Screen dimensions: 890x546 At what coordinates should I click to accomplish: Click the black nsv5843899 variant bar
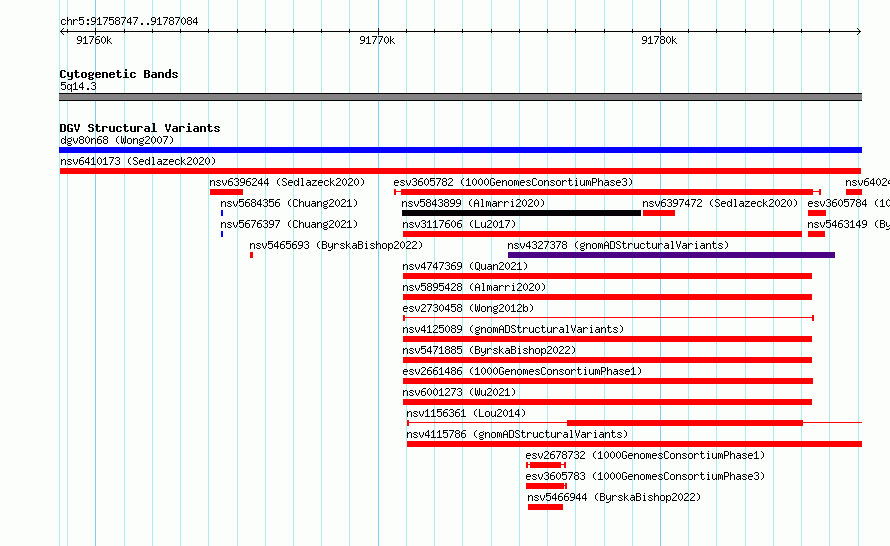[x=521, y=213]
